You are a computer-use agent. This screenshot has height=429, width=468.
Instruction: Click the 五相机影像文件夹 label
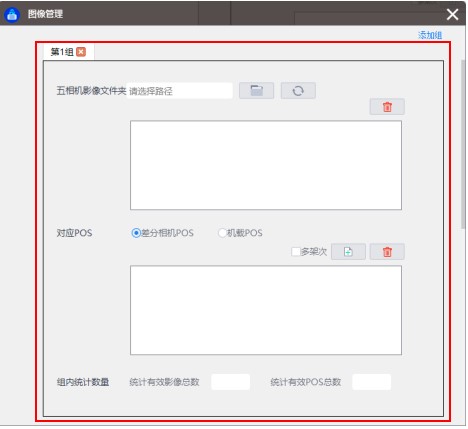tap(91, 91)
